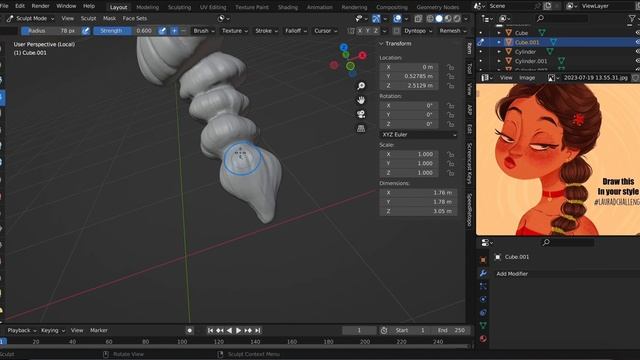Toggle Y symmetry axis

click(x=368, y=31)
